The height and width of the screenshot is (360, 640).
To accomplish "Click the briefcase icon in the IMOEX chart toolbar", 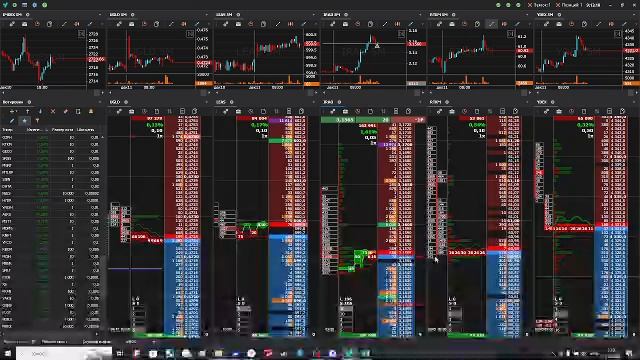I will coord(24,24).
